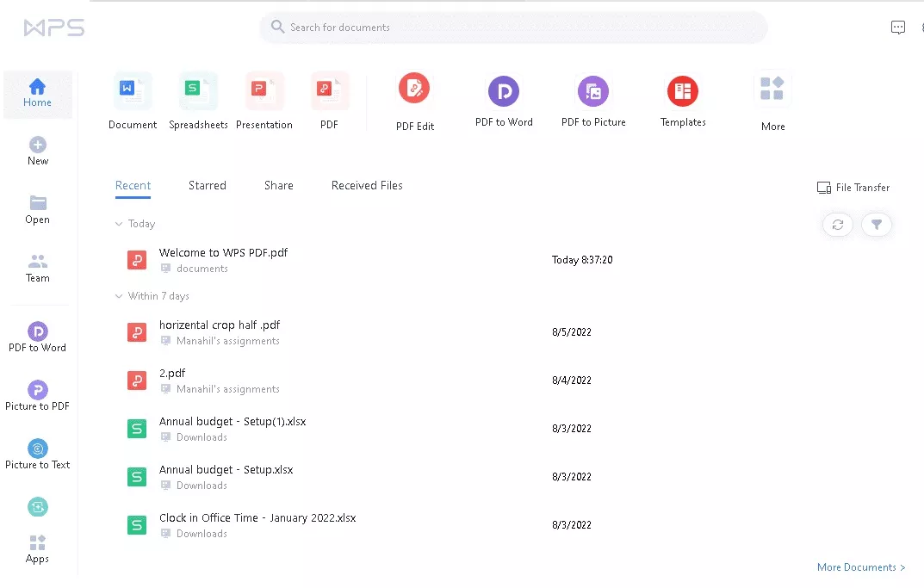The height and width of the screenshot is (588, 924).
Task: Click the New plus icon in sidebar
Action: click(x=38, y=145)
